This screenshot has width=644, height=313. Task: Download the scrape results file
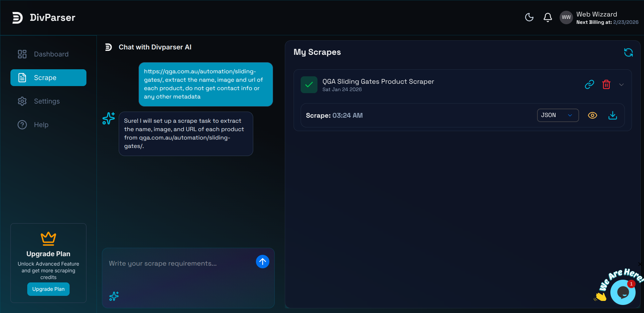(x=612, y=115)
